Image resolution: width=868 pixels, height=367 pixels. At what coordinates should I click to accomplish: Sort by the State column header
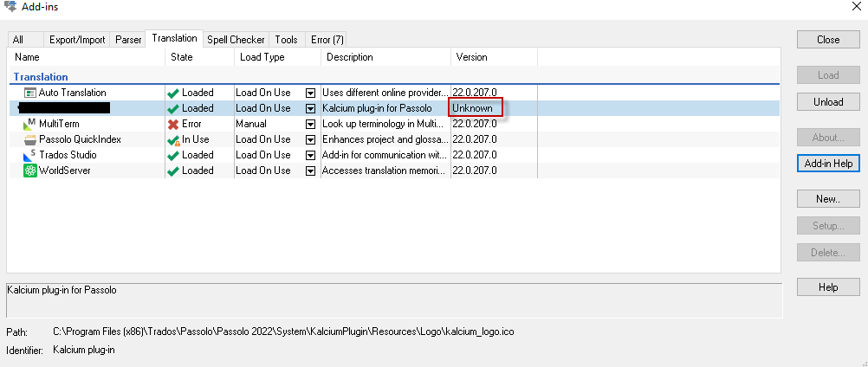click(x=199, y=57)
